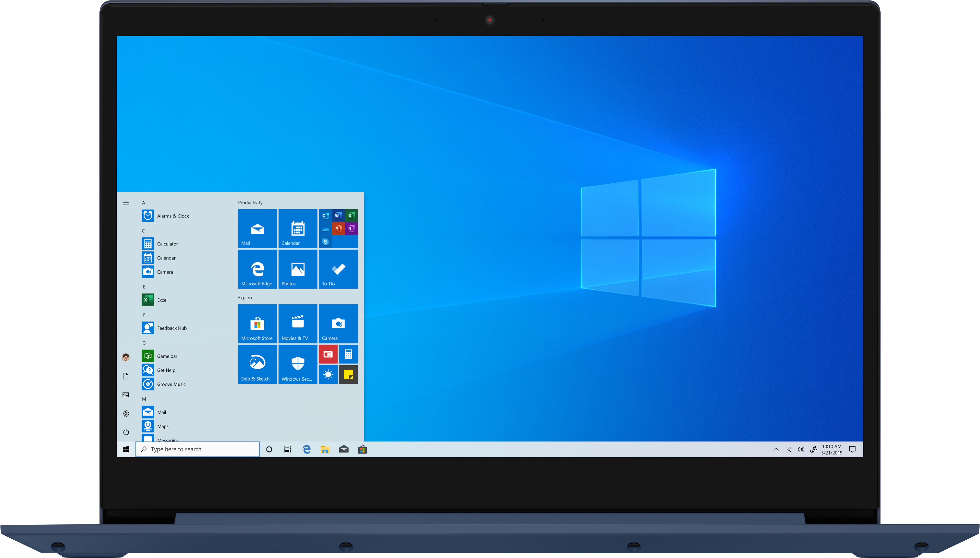Launch Edge from the taskbar
This screenshot has width=980, height=558.
click(x=306, y=449)
